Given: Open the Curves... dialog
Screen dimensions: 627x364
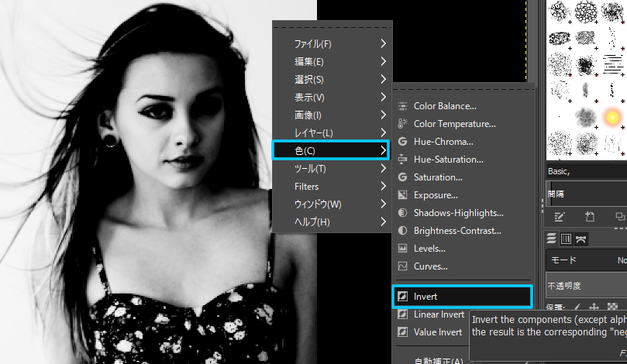Looking at the screenshot, I should (463, 266).
